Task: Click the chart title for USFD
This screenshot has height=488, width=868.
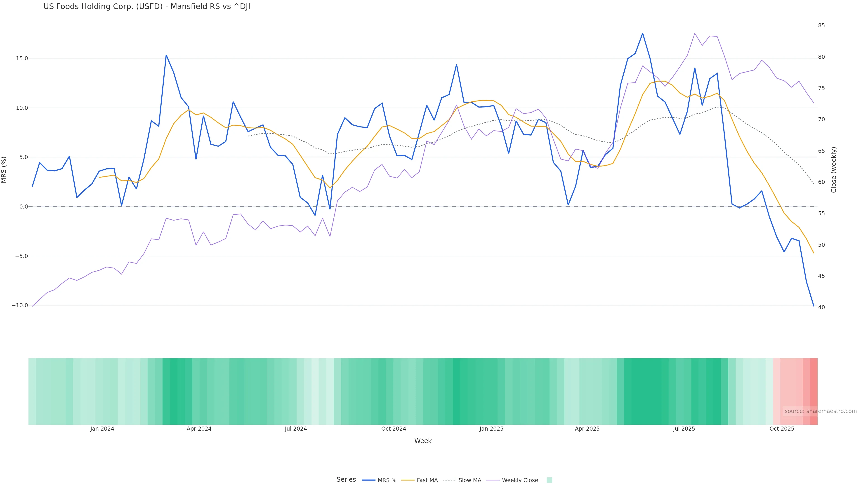Action: [x=146, y=7]
